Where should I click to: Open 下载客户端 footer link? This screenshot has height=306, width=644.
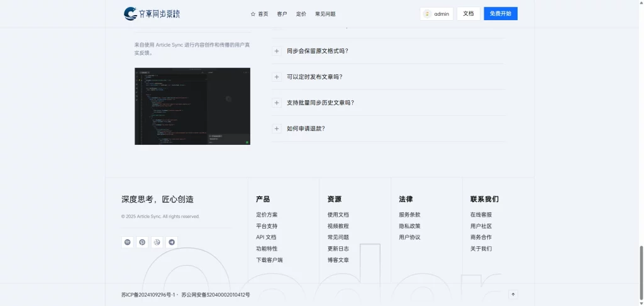[x=269, y=260]
